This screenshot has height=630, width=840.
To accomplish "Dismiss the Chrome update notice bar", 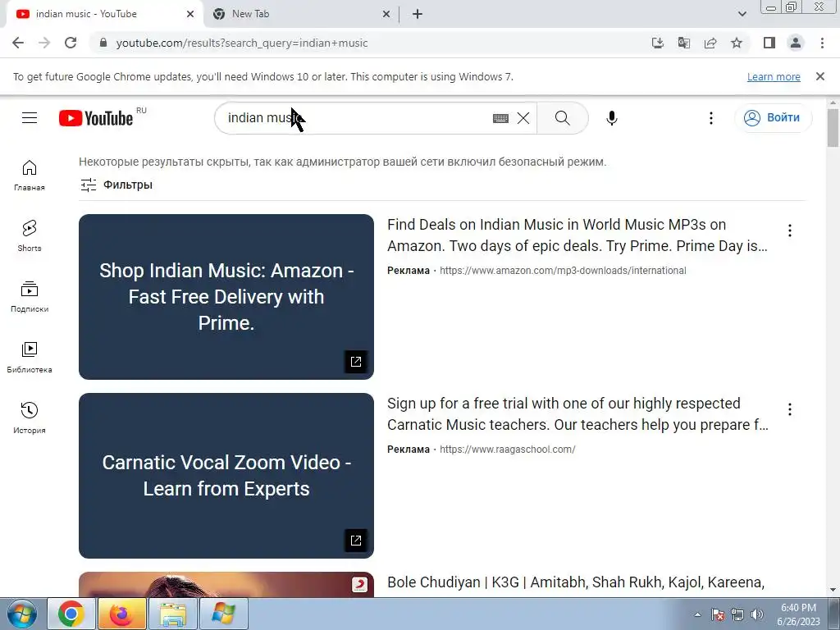I will [820, 76].
